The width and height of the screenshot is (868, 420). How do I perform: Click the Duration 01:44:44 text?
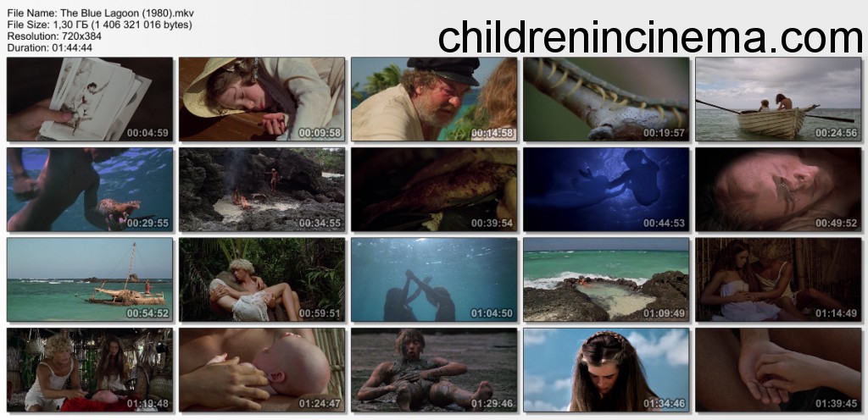coord(50,47)
